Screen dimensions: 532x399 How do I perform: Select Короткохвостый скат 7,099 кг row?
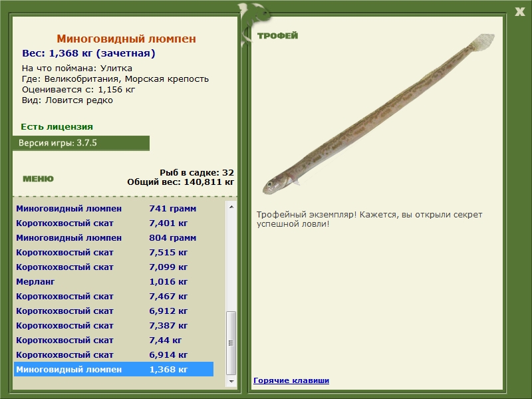coord(114,267)
